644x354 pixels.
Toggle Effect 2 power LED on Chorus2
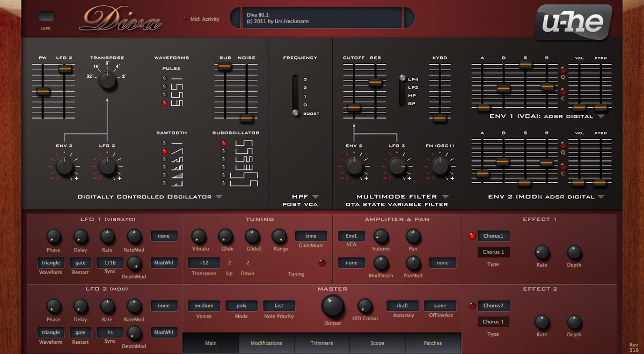tap(472, 306)
